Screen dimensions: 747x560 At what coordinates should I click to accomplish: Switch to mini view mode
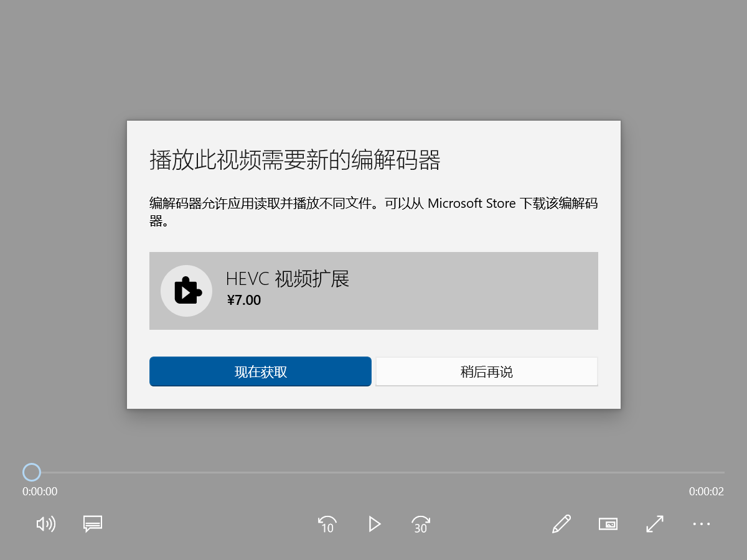[608, 524]
